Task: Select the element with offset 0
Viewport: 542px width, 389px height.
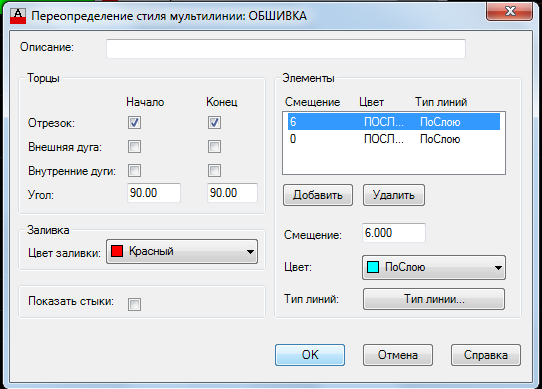Action: (x=394, y=139)
